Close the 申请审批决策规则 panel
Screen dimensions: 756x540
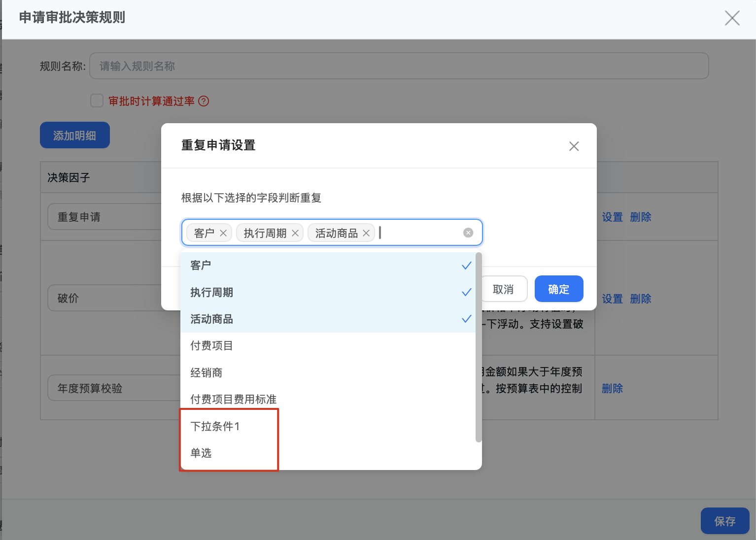[x=732, y=18]
